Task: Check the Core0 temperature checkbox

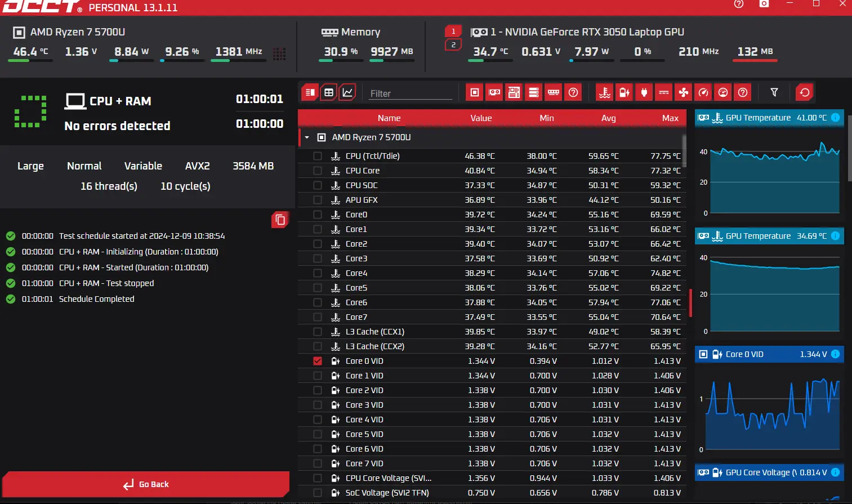Action: coord(318,215)
